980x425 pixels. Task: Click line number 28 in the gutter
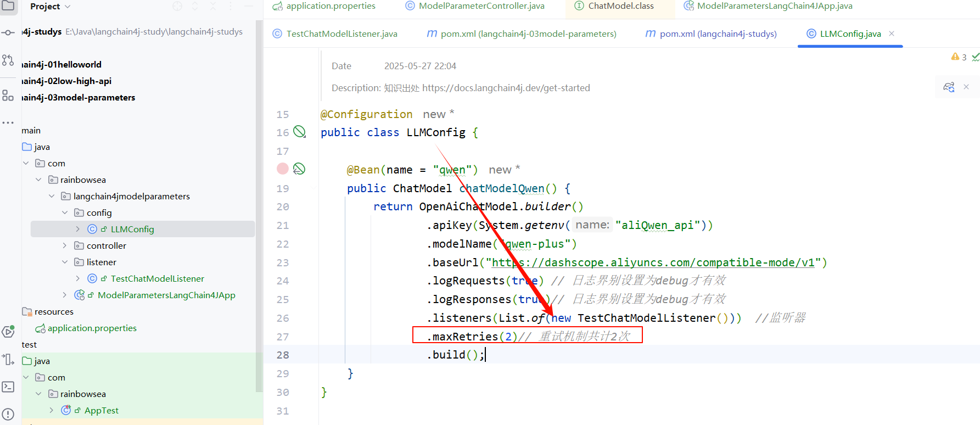click(283, 355)
